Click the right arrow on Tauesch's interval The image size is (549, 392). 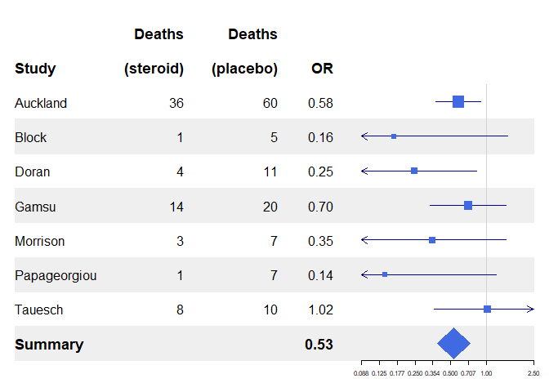click(530, 309)
